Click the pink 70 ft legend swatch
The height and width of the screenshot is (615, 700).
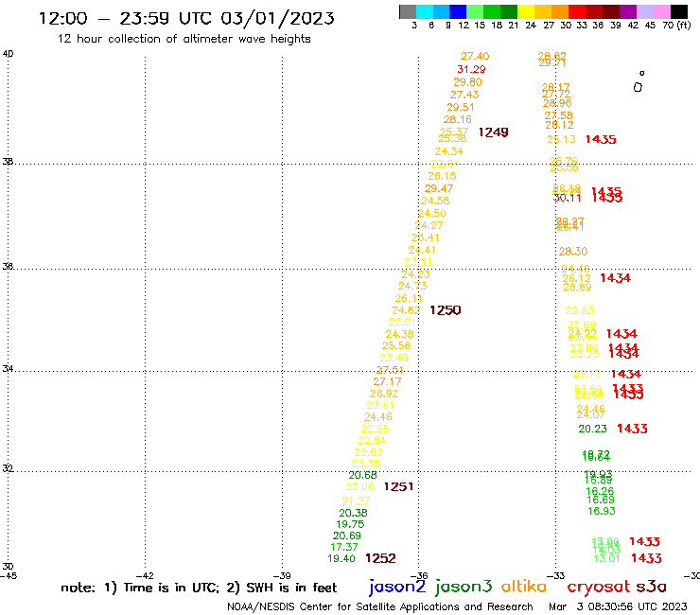point(661,11)
